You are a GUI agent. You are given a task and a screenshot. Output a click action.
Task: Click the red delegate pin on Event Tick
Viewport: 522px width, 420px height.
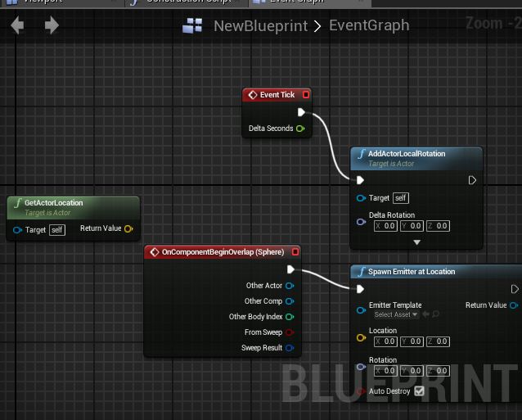tap(306, 95)
